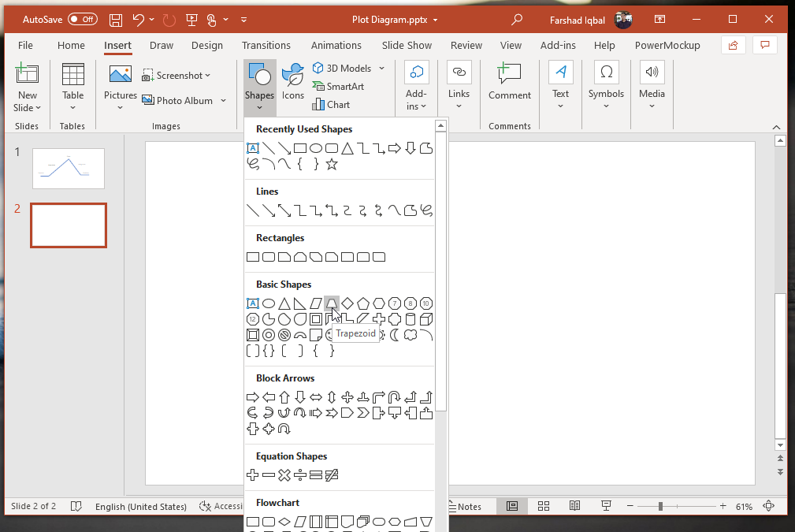Choose the 5-point star in Recently Used Shapes
The image size is (795, 532).
(332, 164)
